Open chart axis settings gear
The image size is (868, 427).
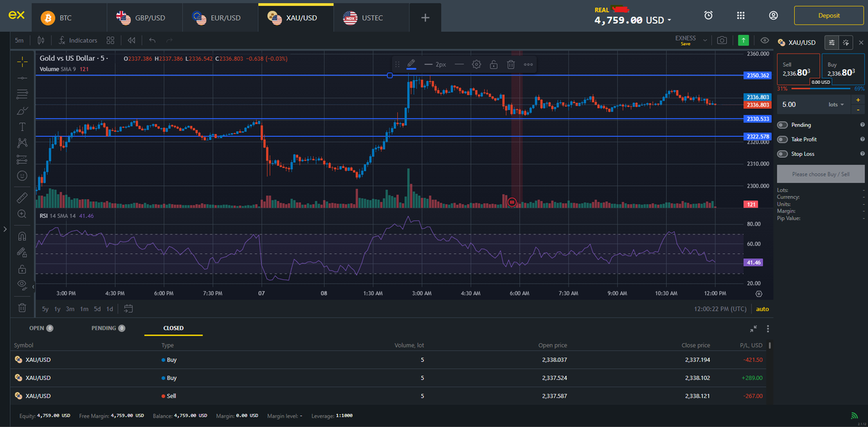(759, 294)
